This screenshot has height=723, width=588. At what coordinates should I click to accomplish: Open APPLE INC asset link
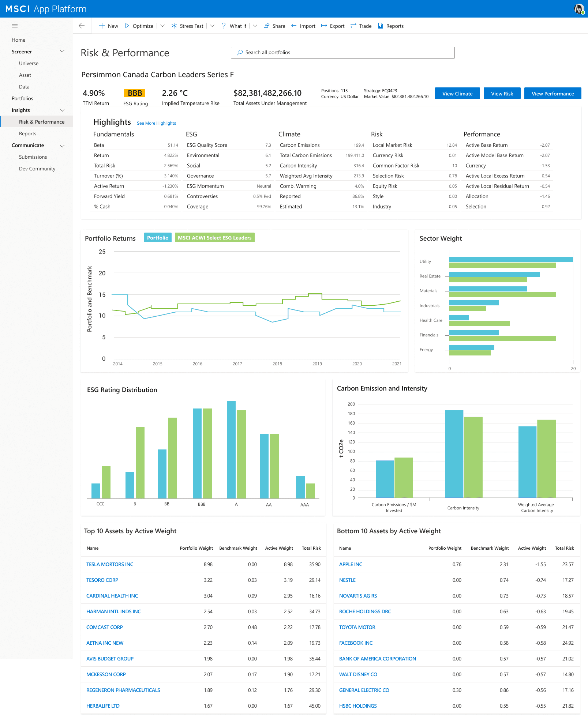pos(351,564)
